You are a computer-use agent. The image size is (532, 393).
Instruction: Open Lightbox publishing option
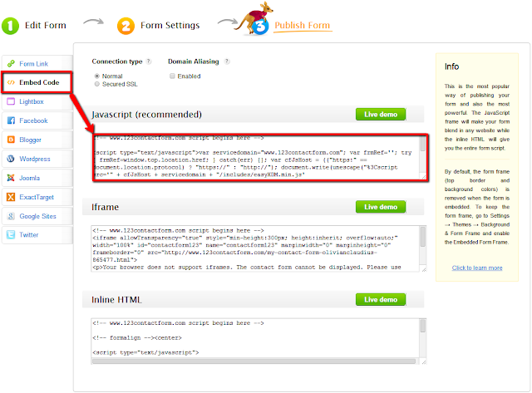coord(37,101)
